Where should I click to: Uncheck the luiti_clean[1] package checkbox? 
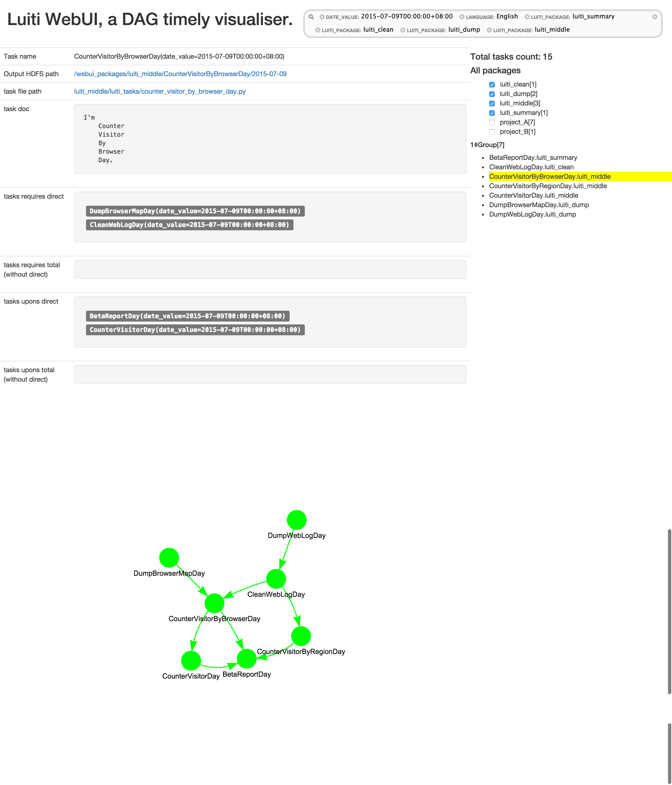tap(492, 84)
